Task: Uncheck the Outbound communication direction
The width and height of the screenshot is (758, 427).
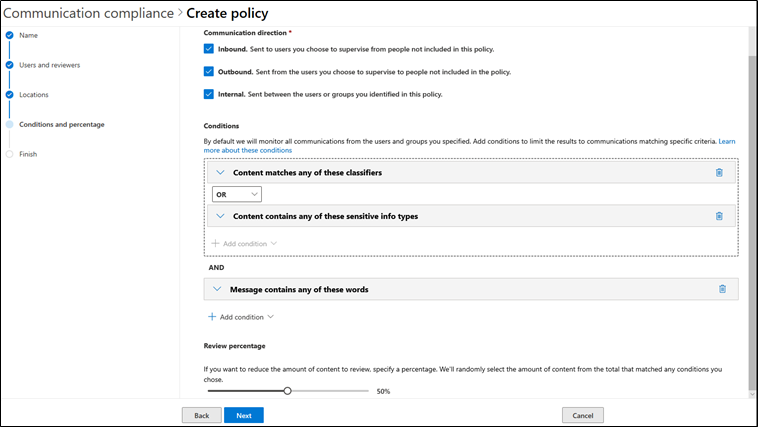Action: pos(208,72)
